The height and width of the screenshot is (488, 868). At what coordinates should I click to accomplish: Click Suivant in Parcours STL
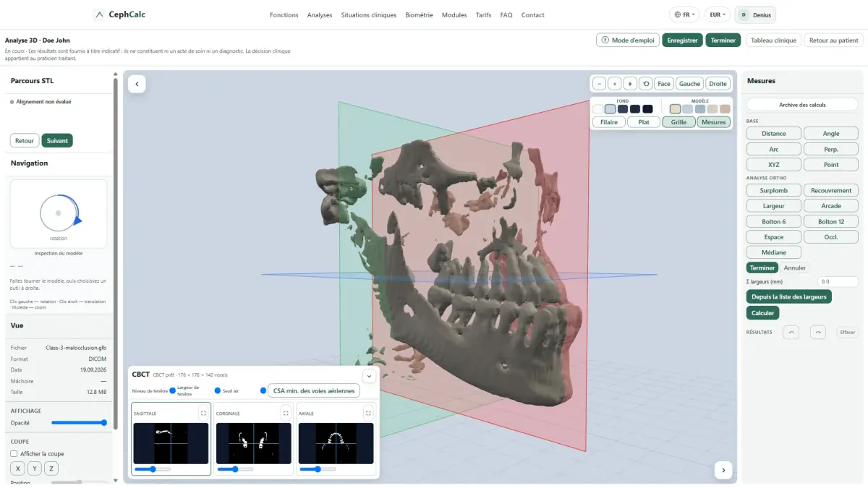point(57,141)
